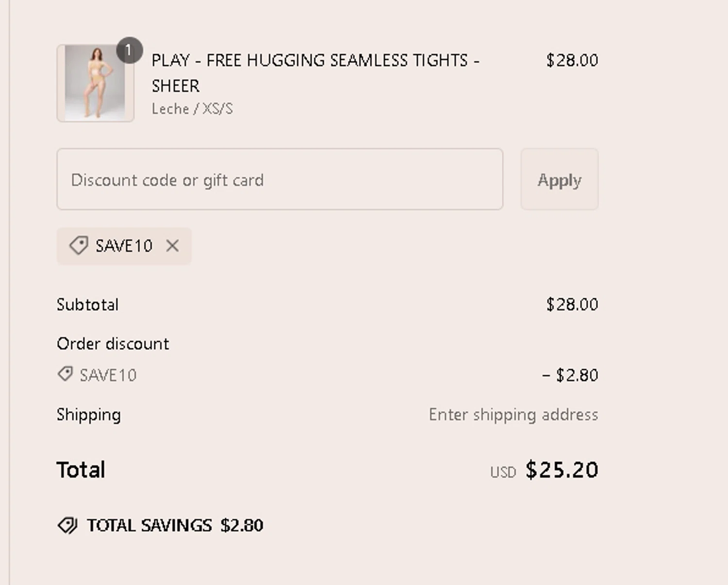Image resolution: width=728 pixels, height=585 pixels.
Task: Select the Leche / XS/S variant text
Action: [192, 109]
